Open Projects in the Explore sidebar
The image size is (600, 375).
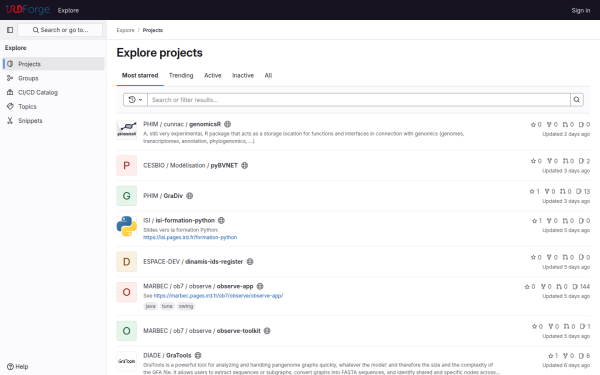(53, 64)
